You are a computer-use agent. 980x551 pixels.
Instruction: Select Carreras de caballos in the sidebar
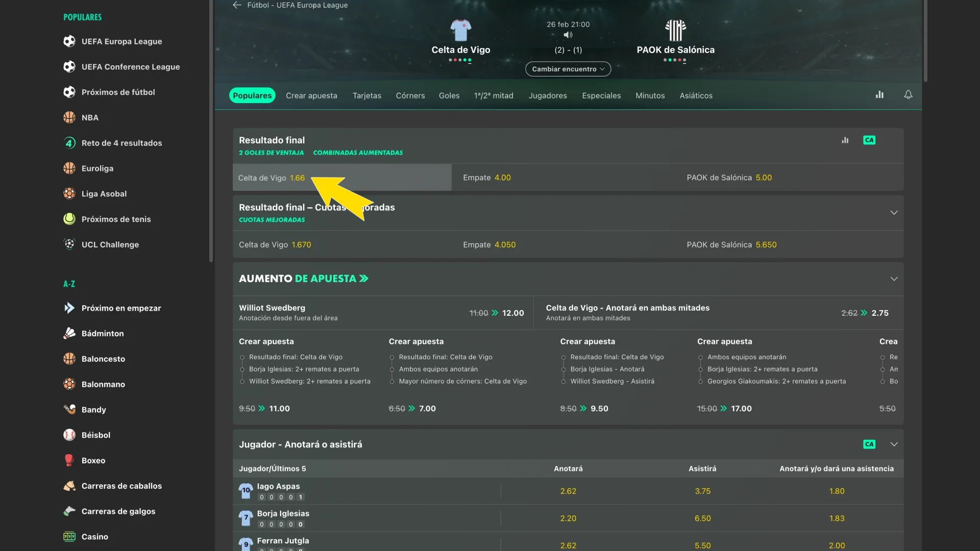(x=122, y=486)
